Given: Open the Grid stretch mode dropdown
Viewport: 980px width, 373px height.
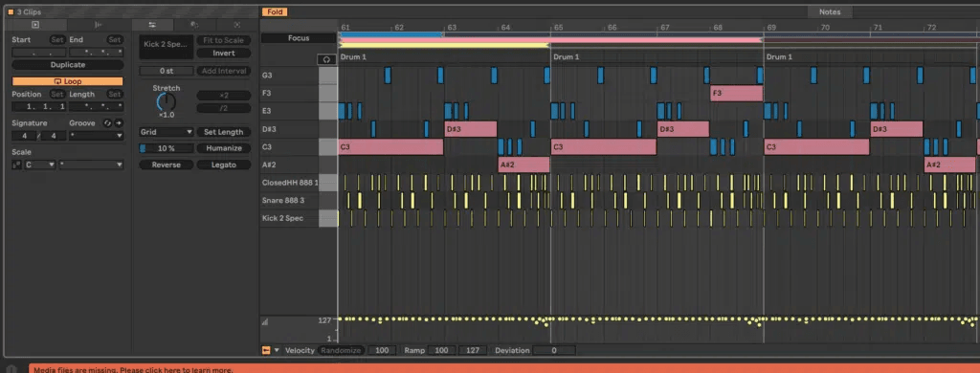Looking at the screenshot, I should point(167,132).
